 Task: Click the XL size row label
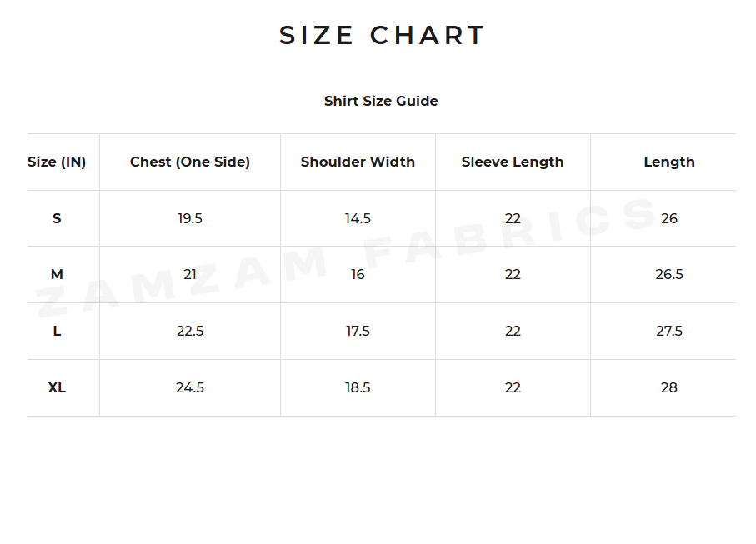[x=57, y=387]
